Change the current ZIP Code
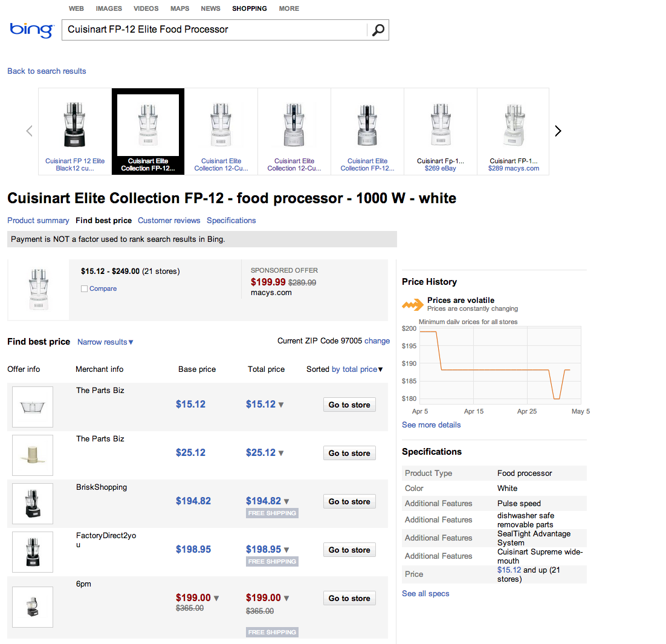Screen dimensions: 666x644 point(377,341)
